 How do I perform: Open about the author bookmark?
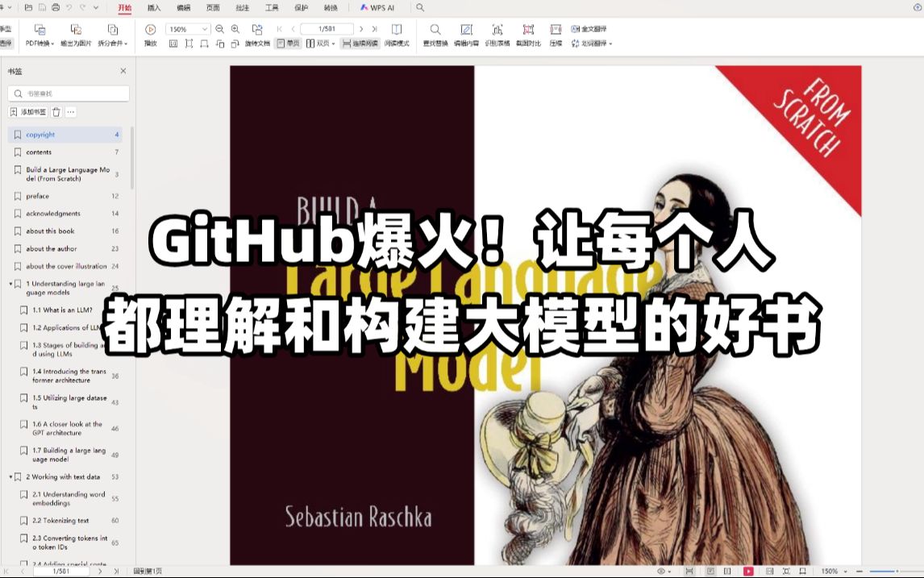(x=65, y=248)
